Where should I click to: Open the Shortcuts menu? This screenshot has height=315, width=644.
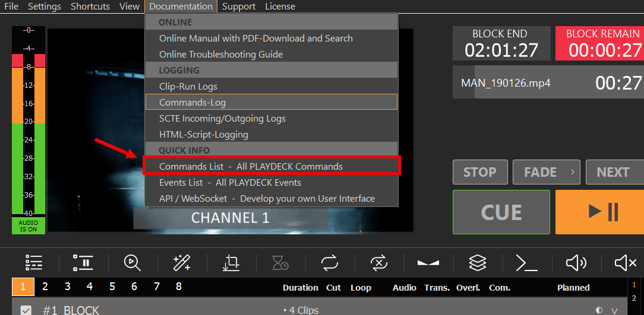coord(90,6)
